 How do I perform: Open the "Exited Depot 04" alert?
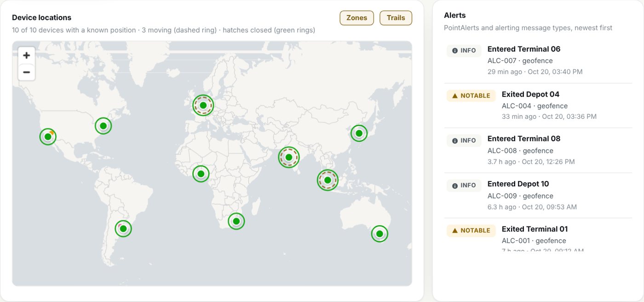tap(538, 105)
